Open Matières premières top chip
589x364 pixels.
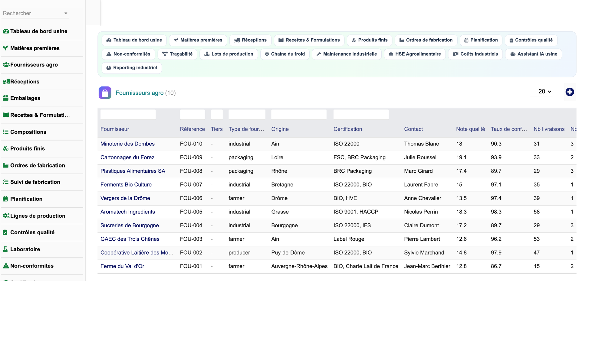point(198,40)
